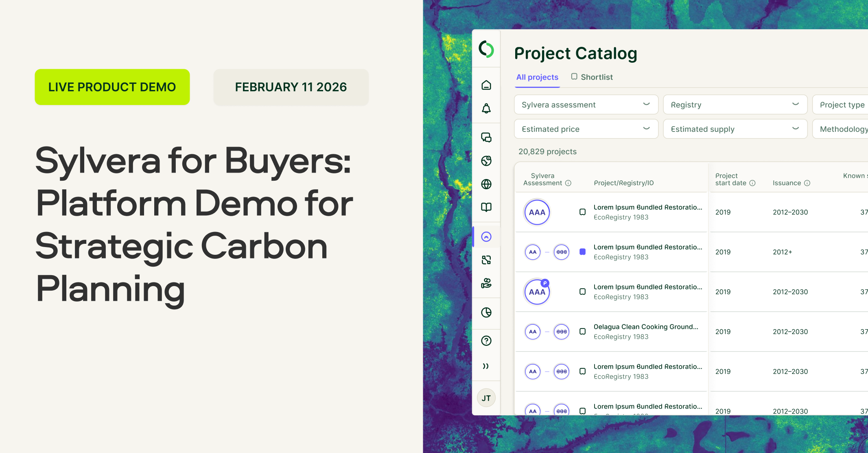868x453 pixels.
Task: Check the Delagua Clean Cooking checkbox
Action: pyautogui.click(x=582, y=332)
